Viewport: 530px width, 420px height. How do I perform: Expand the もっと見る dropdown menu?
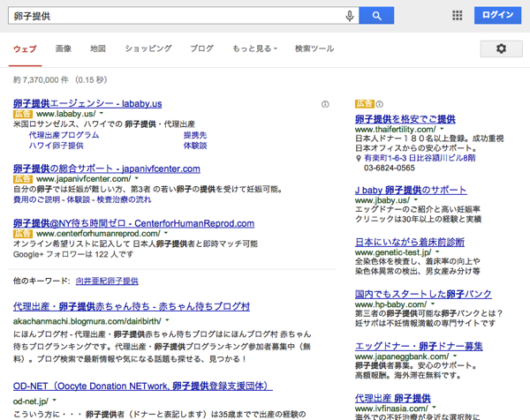(255, 49)
